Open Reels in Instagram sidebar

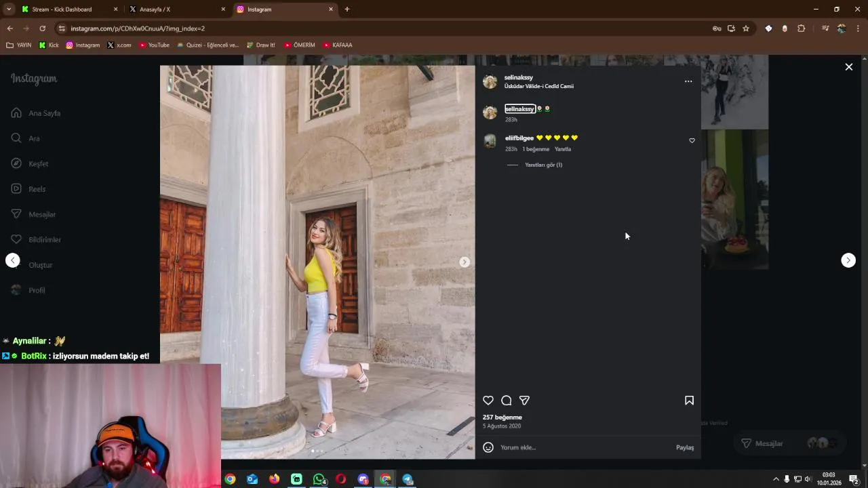(28, 189)
